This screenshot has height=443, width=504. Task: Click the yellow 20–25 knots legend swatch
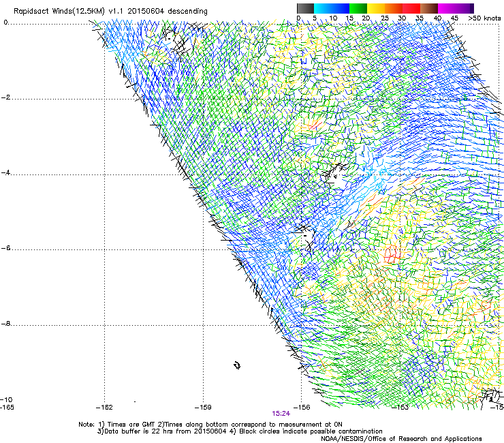pos(376,8)
